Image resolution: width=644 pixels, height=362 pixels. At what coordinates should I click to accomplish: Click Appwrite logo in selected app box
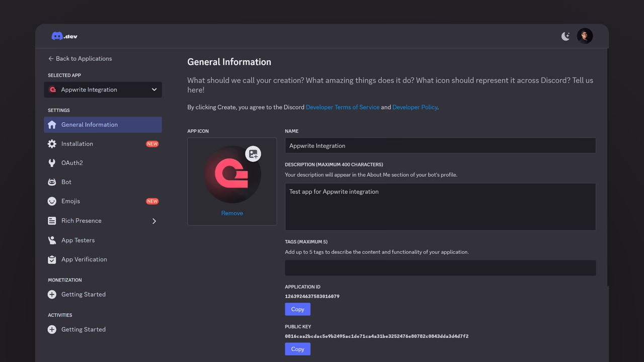click(x=52, y=89)
